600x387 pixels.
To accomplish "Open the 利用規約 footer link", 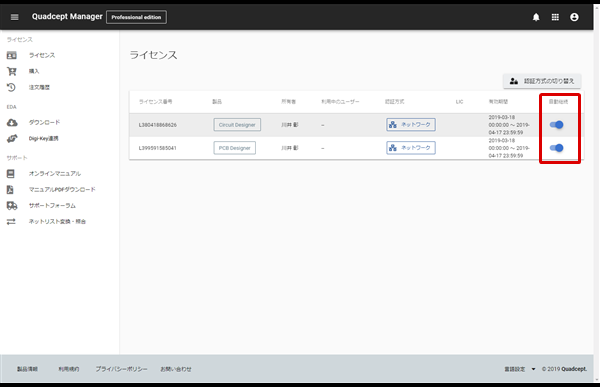I will click(69, 369).
